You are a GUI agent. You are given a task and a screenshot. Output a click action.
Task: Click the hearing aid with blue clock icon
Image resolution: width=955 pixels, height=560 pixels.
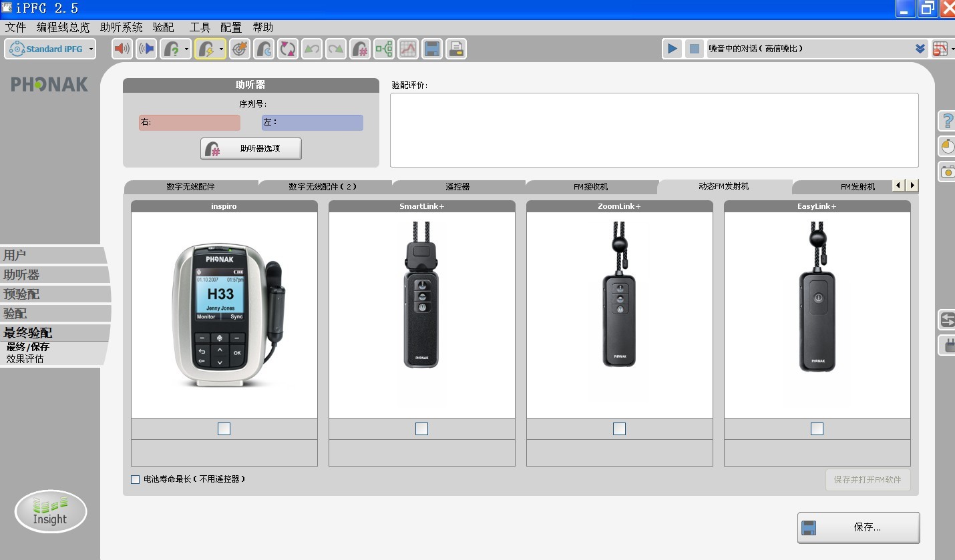coord(264,49)
